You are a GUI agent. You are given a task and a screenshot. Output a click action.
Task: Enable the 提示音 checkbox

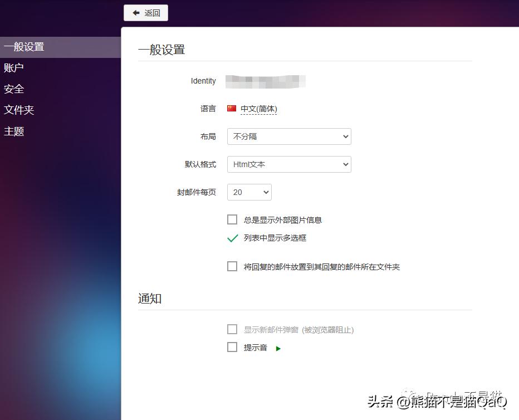tap(232, 347)
